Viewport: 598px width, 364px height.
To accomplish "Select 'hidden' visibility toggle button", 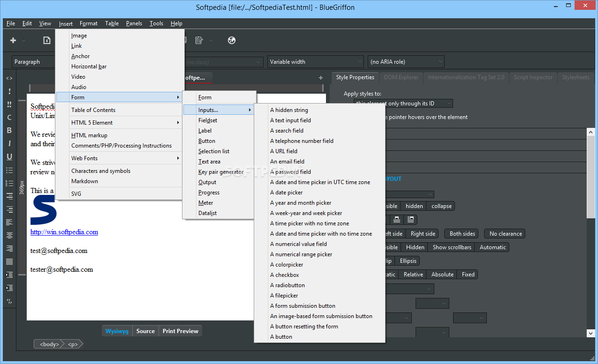I will pyautogui.click(x=414, y=206).
